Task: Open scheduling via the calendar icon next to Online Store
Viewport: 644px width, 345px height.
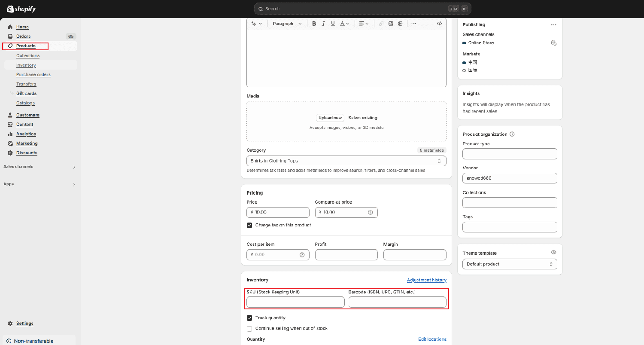Action: pyautogui.click(x=554, y=43)
